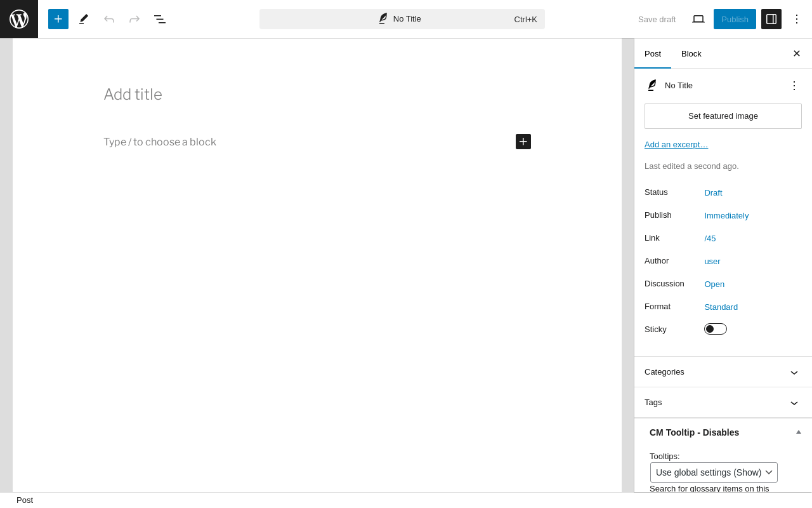This screenshot has width=812, height=508.
Task: Open the Tooltips global settings dropdown
Action: 714,472
